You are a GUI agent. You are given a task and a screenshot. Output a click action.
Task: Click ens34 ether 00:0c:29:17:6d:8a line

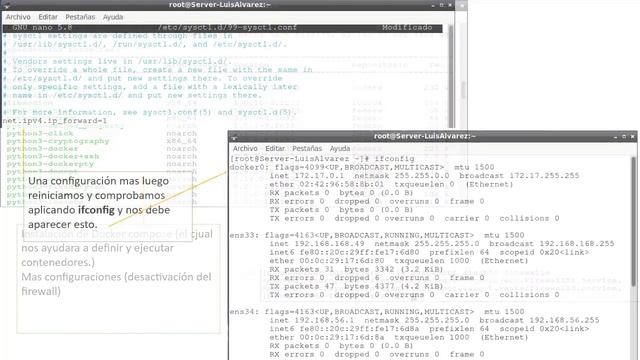coord(399,338)
